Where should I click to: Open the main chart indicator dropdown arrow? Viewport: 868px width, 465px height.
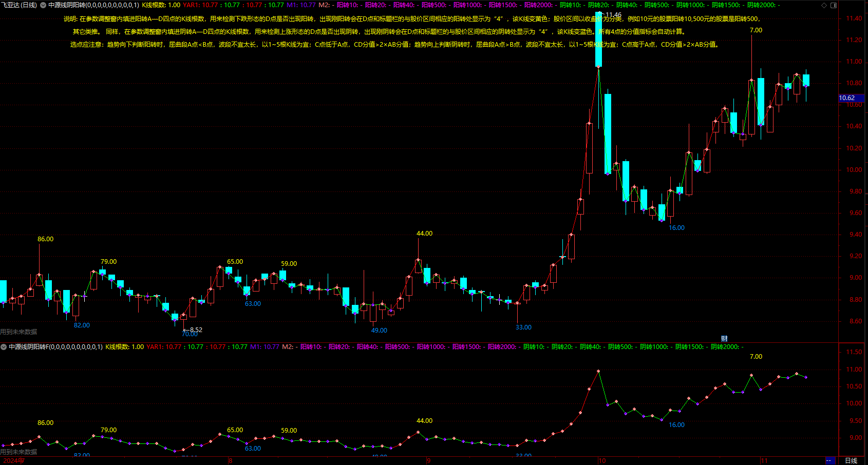click(x=43, y=5)
